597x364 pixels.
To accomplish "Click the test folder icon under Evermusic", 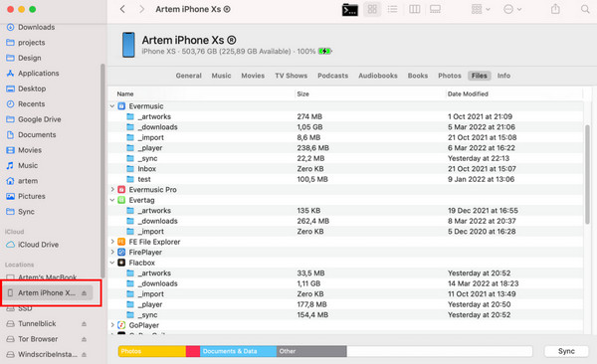I will tap(130, 179).
